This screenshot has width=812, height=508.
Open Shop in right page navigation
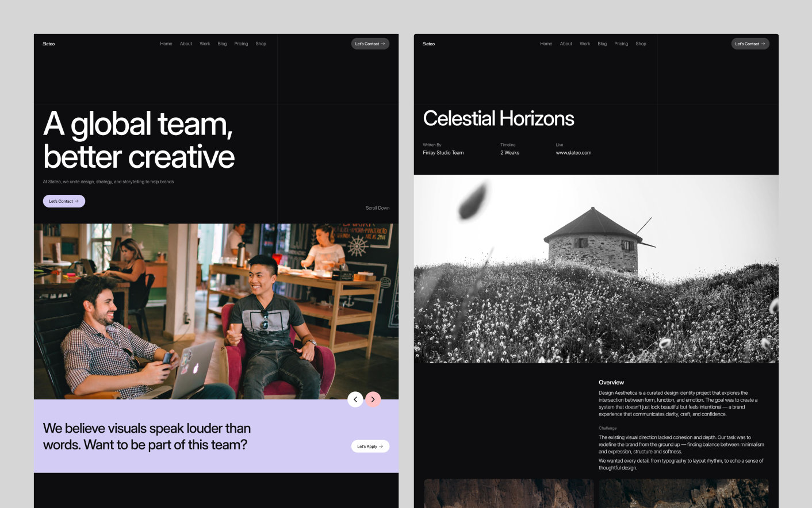[641, 44]
